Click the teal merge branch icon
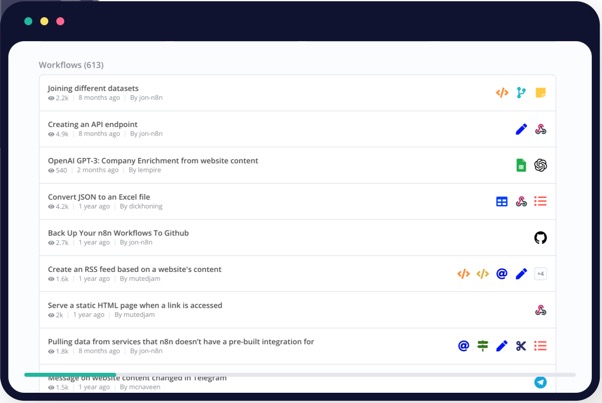Image resolution: width=602 pixels, height=403 pixels. 521,93
